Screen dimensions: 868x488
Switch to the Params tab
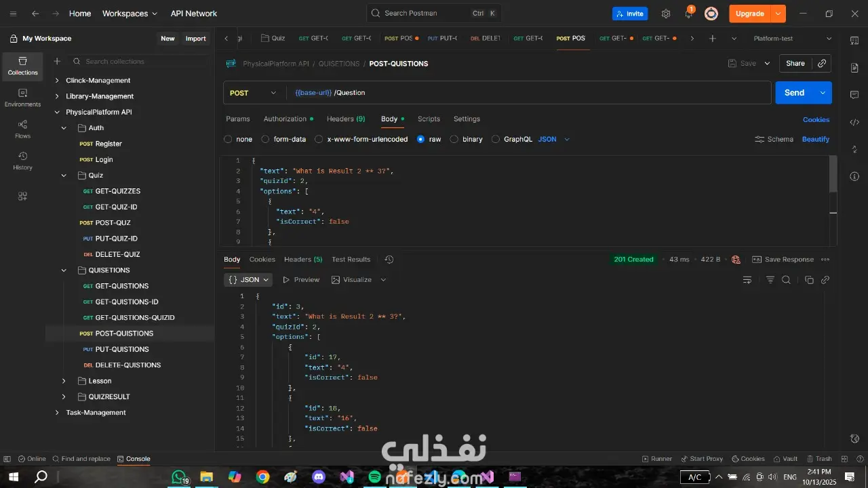point(238,119)
